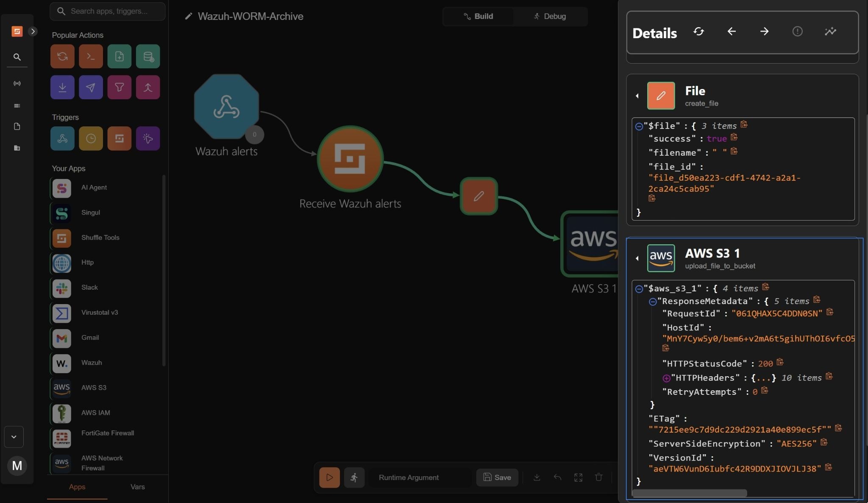Select the Http app
This screenshot has height=503, width=868.
pos(105,263)
